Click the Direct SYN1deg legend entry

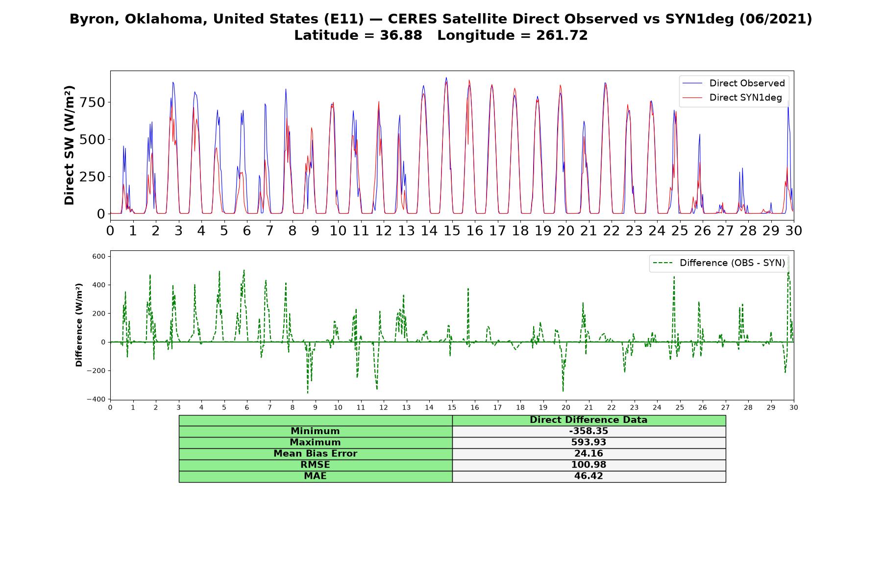tap(732, 98)
